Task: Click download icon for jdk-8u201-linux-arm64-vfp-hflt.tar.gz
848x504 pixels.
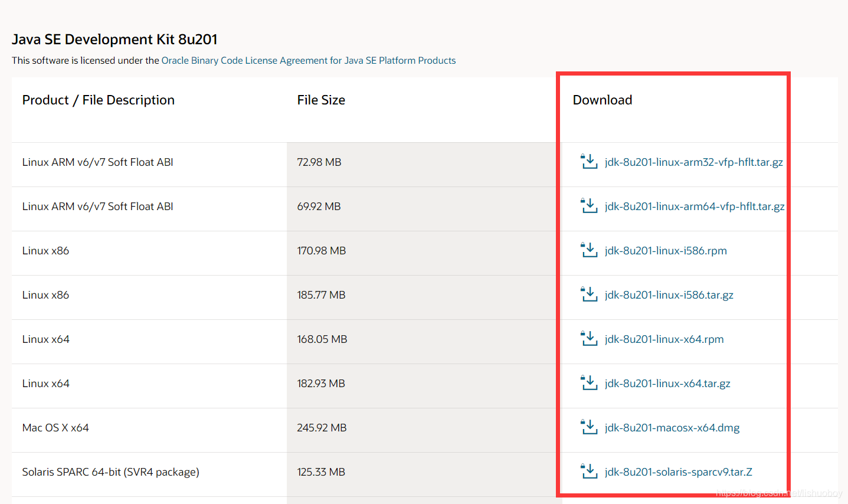Action: pyautogui.click(x=589, y=206)
